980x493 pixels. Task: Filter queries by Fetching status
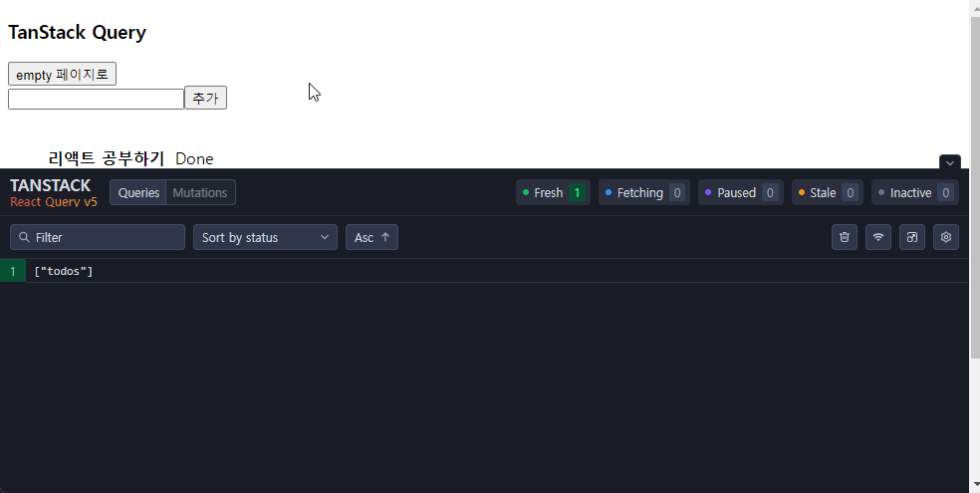pyautogui.click(x=643, y=192)
